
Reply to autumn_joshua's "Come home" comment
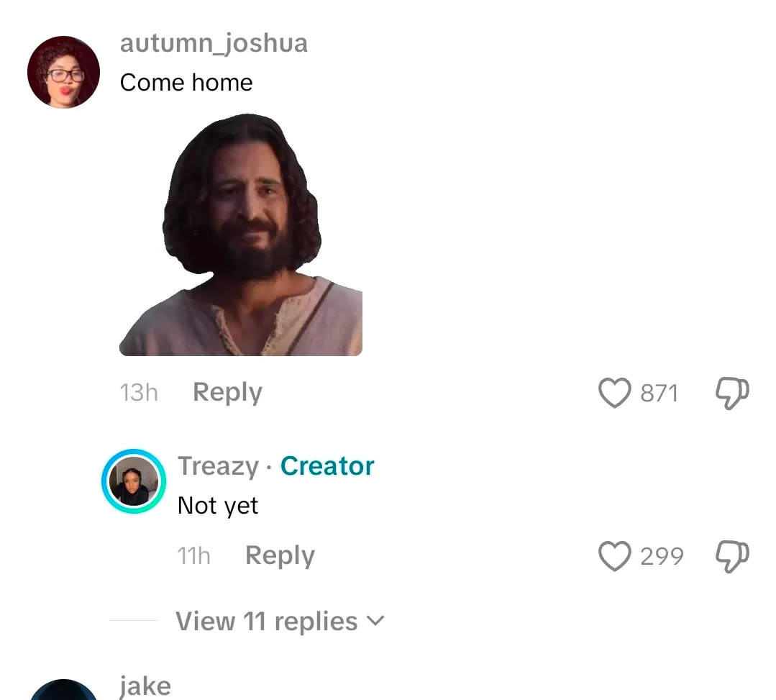227,393
